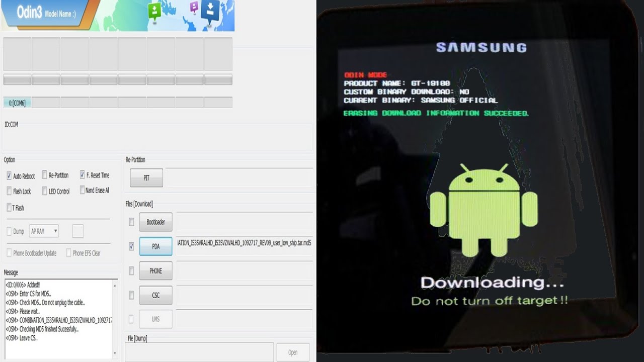Check the PHONE file checkbox
This screenshot has height=362, width=644.
click(131, 270)
